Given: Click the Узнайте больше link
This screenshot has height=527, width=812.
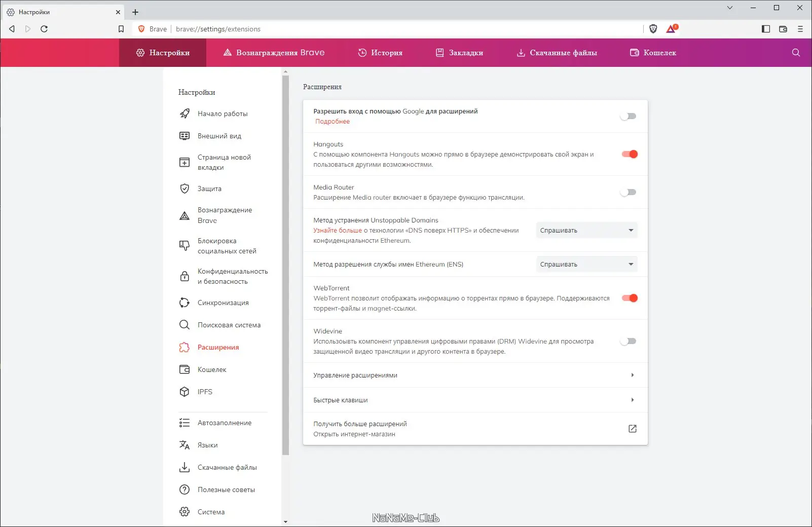Looking at the screenshot, I should 337,230.
